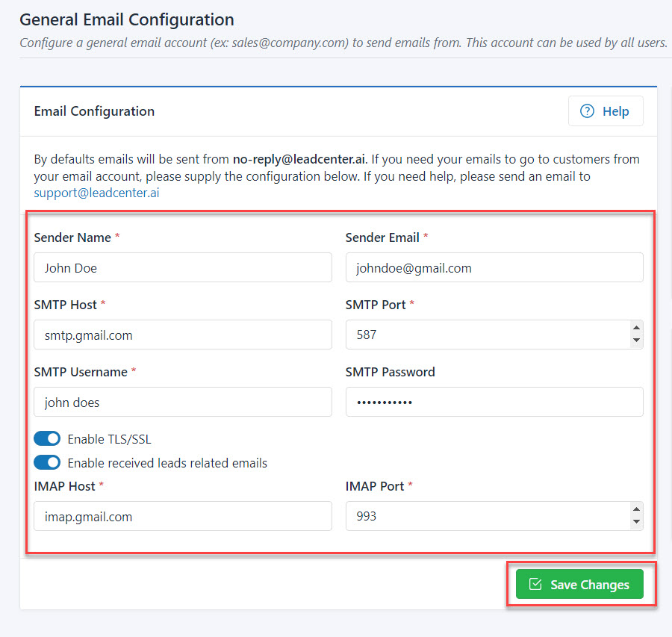Focus the SMTP Username field

(x=183, y=402)
